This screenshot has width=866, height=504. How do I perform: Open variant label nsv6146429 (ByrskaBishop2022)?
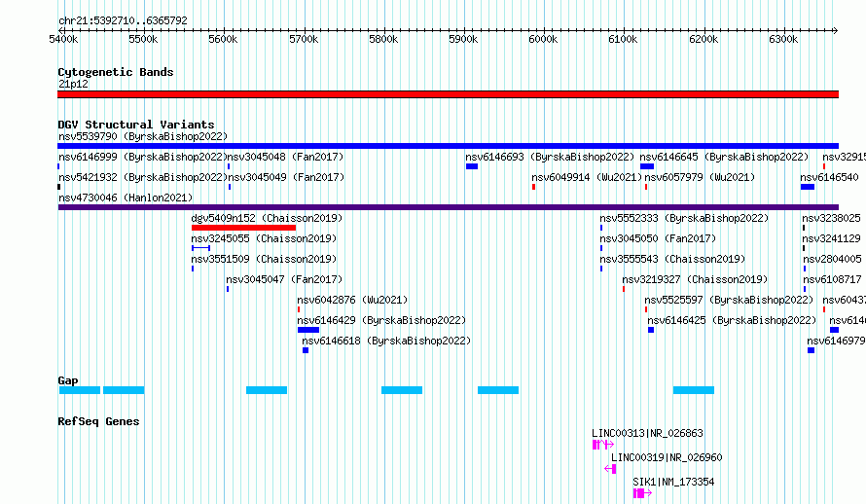381,320
